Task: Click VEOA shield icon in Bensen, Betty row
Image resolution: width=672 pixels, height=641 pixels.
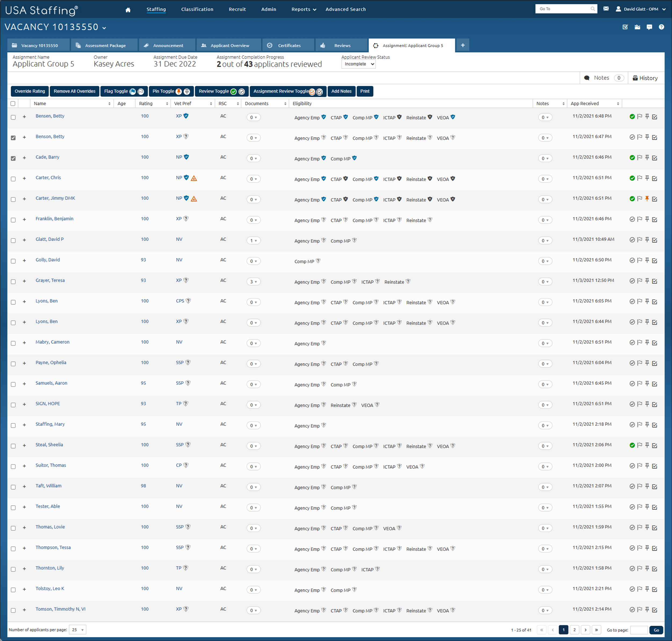Action: pyautogui.click(x=453, y=117)
